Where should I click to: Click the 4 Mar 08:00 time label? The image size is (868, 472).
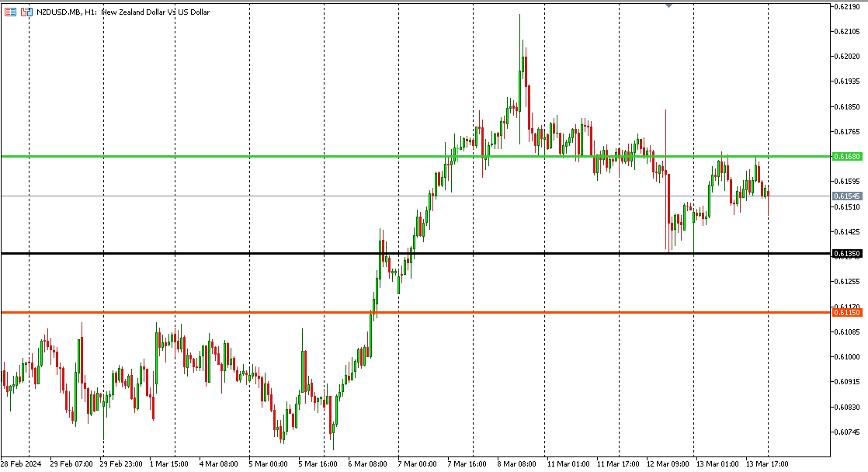tap(219, 463)
